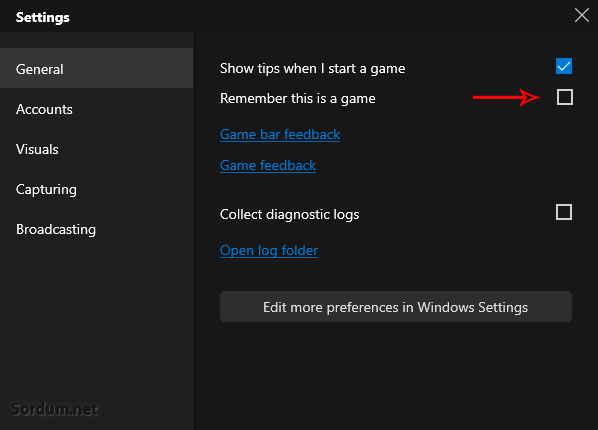Click the red arrow annotation
The image size is (598, 430).
point(507,97)
